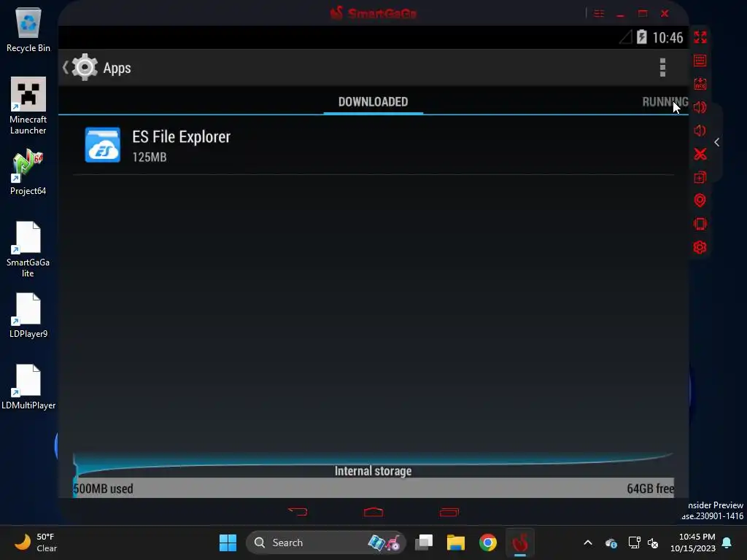Switch to the RUNNING tab
The image size is (747, 560).
[x=665, y=101]
